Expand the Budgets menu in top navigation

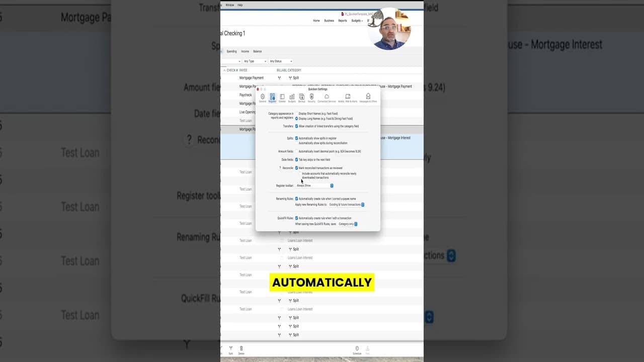357,21
